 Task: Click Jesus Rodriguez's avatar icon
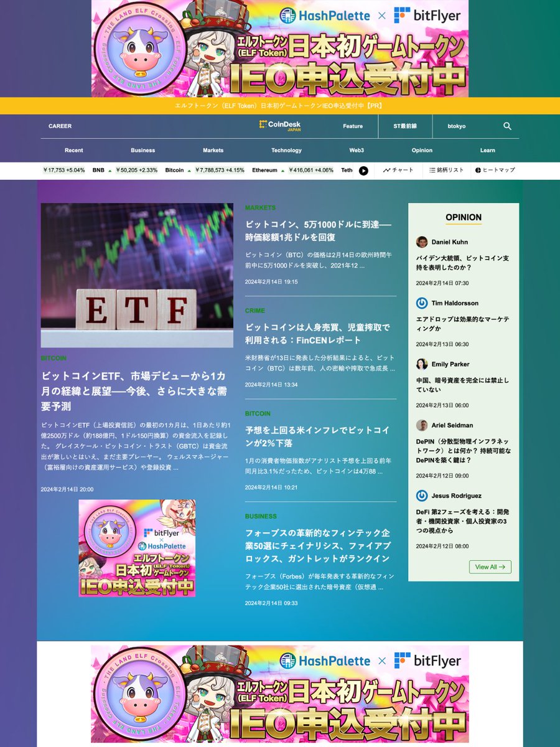point(422,496)
